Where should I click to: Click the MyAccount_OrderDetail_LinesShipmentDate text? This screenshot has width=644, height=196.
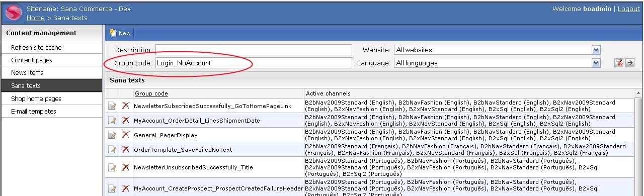197,121
